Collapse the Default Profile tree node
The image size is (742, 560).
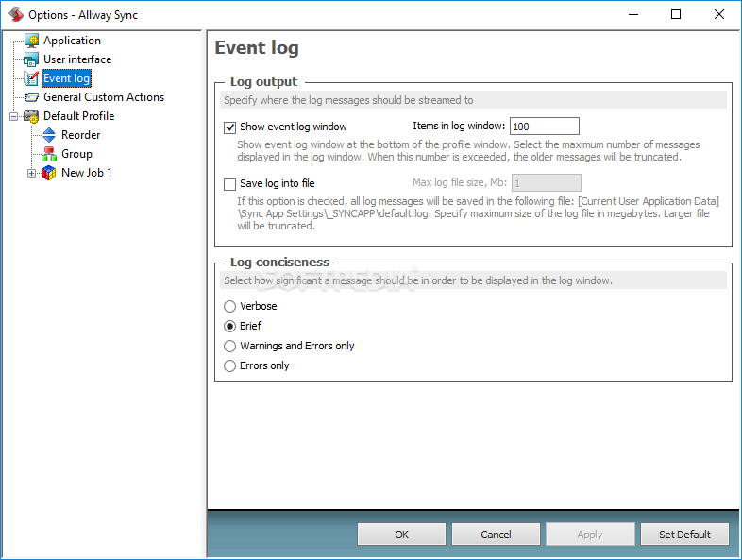14,116
